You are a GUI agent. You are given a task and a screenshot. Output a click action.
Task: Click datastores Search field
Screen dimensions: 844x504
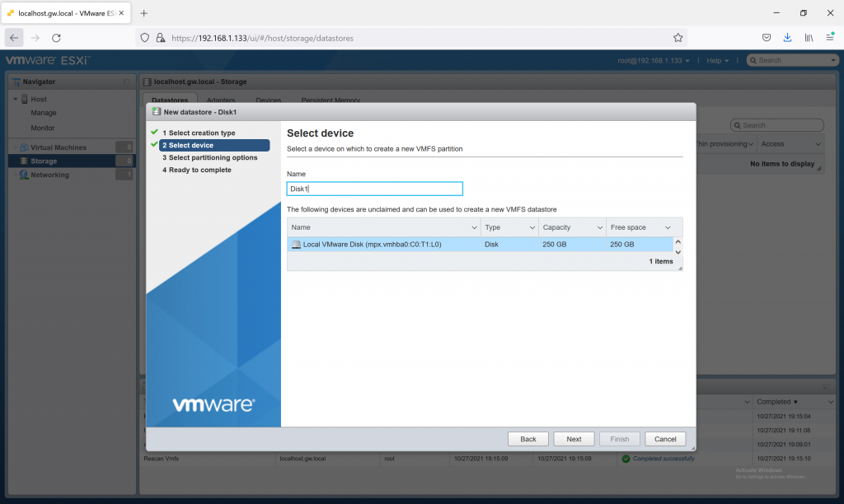776,125
